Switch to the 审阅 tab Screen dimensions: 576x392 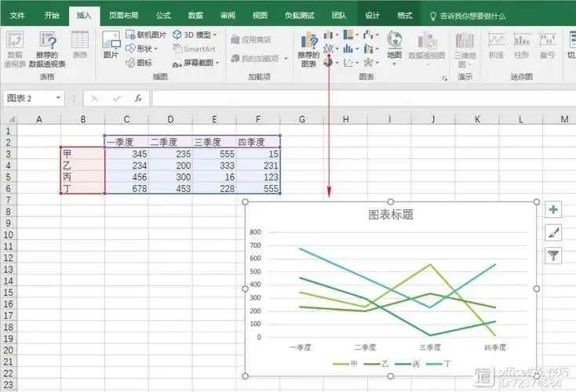pyautogui.click(x=228, y=16)
